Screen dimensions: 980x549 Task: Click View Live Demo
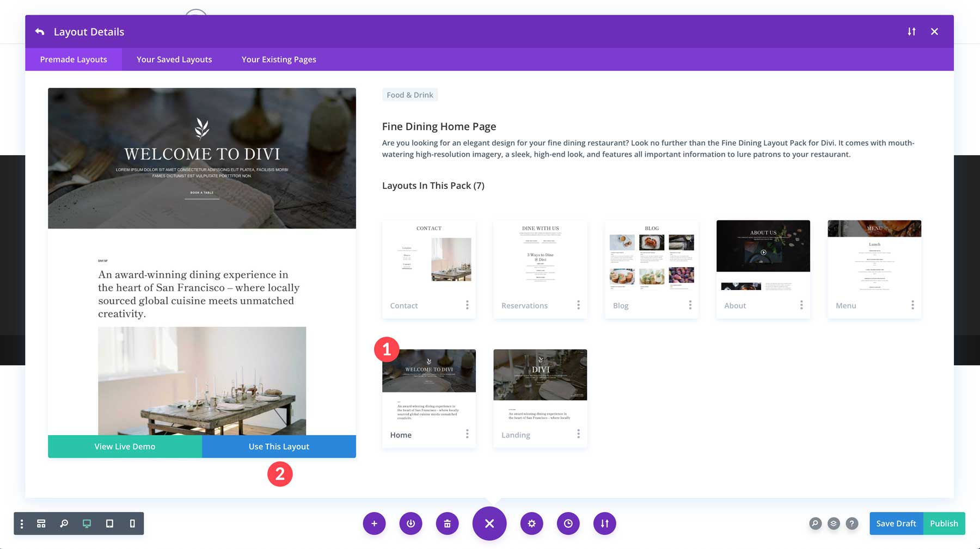click(x=125, y=446)
